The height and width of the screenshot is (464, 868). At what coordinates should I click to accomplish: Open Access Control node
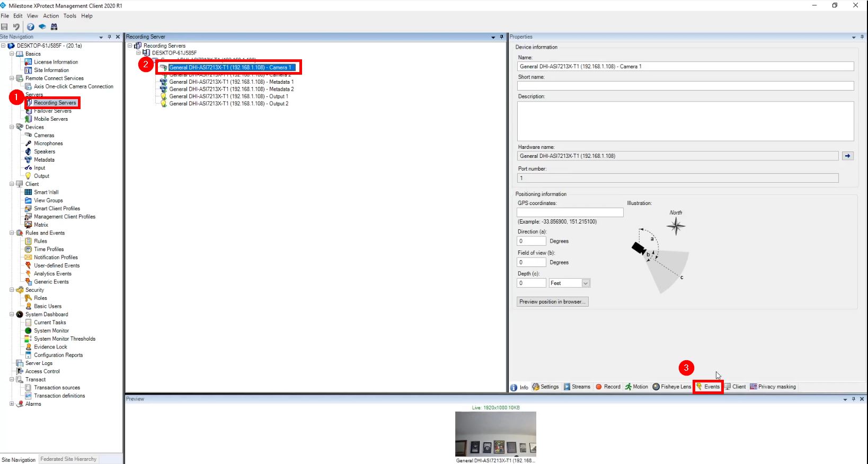pyautogui.click(x=42, y=371)
